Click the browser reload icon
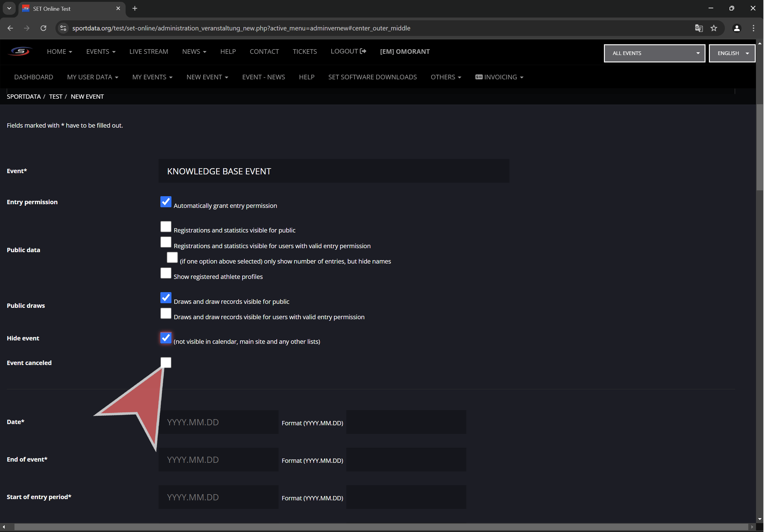The height and width of the screenshot is (532, 764). click(x=43, y=28)
